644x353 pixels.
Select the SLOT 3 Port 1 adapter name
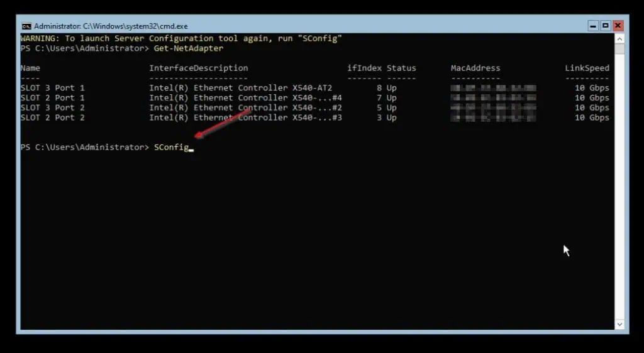[x=52, y=88]
